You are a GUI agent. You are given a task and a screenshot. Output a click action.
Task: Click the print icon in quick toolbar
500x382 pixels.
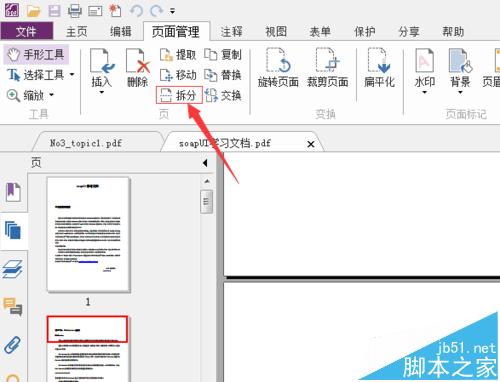coord(75,11)
